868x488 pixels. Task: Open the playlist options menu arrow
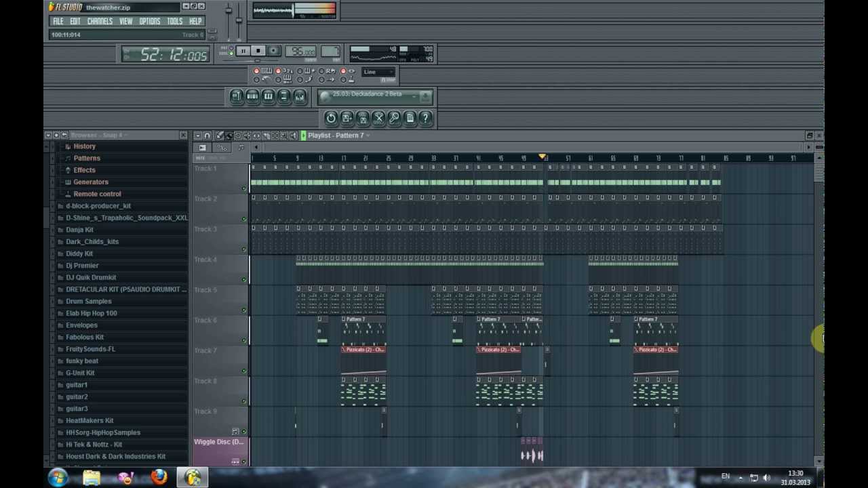click(x=198, y=136)
